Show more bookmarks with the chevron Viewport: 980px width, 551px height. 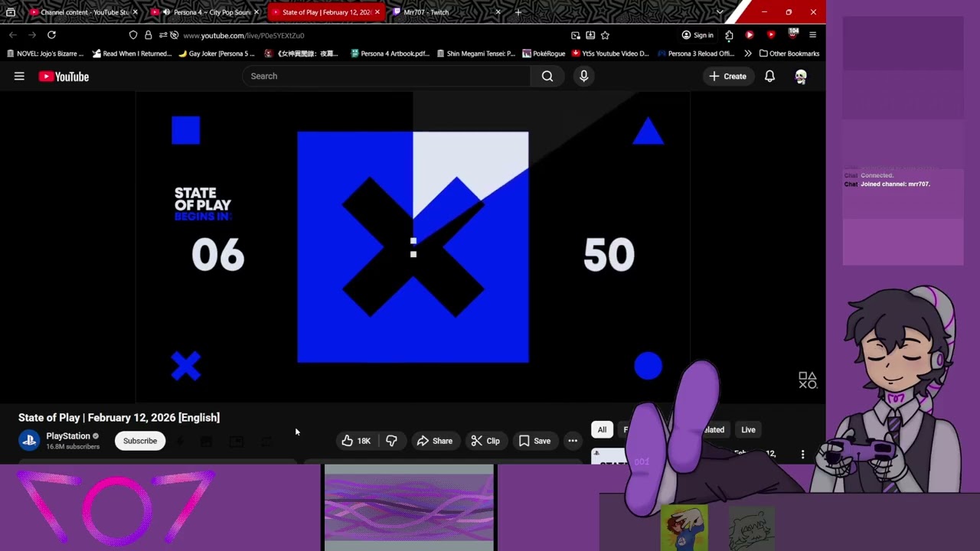[x=747, y=54]
